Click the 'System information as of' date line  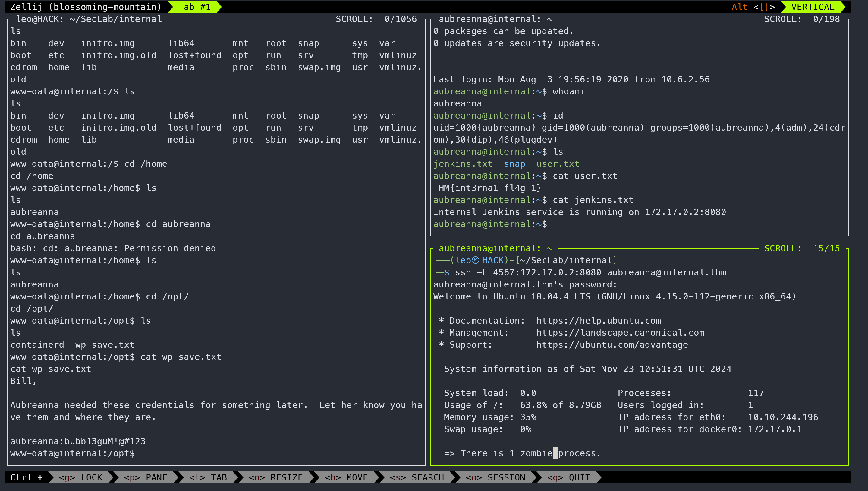[588, 369]
